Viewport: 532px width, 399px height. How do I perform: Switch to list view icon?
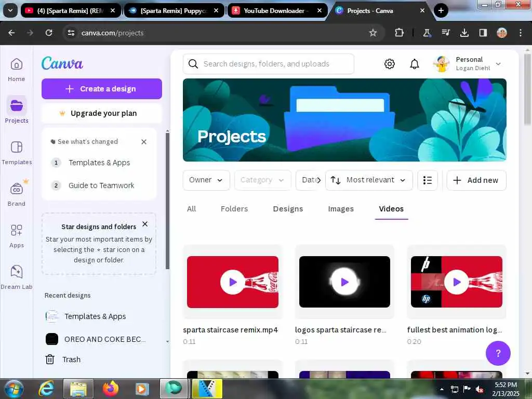click(428, 180)
